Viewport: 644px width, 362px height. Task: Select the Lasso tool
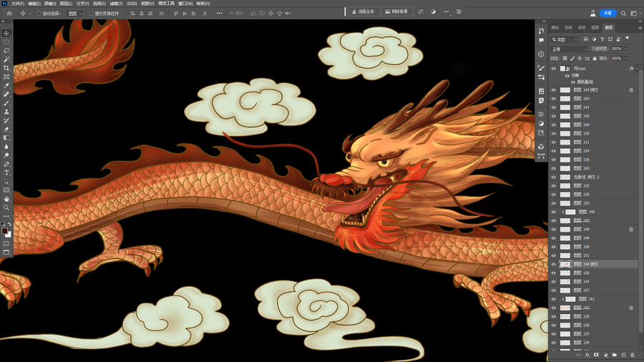(x=6, y=51)
